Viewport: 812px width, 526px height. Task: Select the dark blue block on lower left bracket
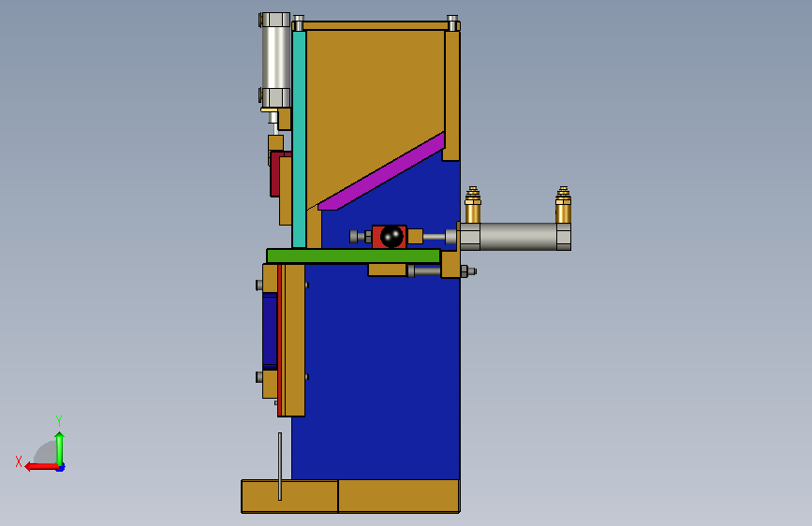tap(270, 330)
